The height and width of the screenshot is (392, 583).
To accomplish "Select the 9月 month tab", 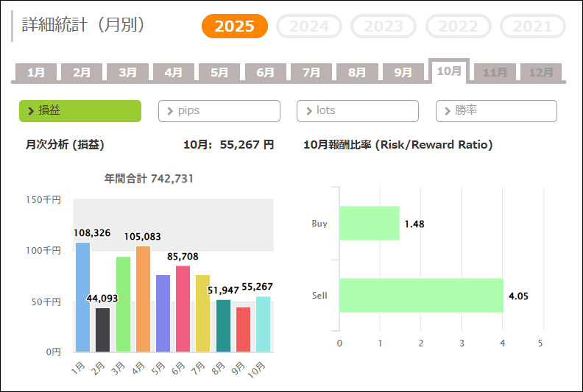I will point(403,72).
